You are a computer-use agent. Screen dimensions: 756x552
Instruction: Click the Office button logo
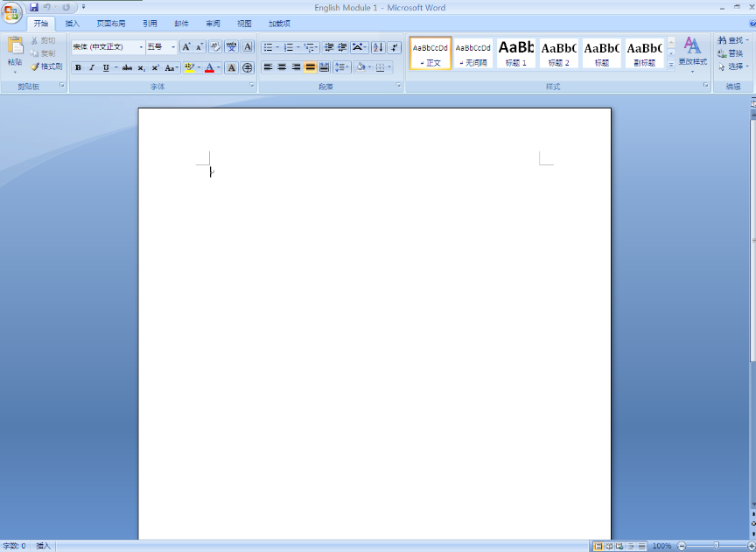pyautogui.click(x=12, y=12)
